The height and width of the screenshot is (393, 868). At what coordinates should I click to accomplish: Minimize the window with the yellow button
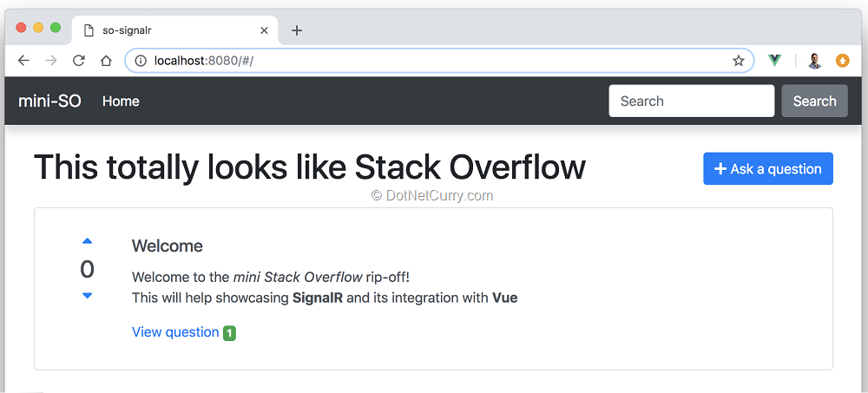pyautogui.click(x=38, y=28)
